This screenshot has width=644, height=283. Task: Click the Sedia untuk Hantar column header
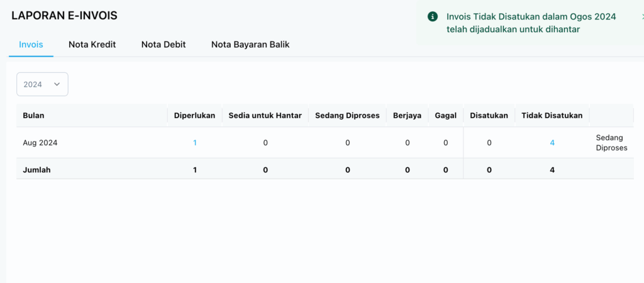pos(265,116)
